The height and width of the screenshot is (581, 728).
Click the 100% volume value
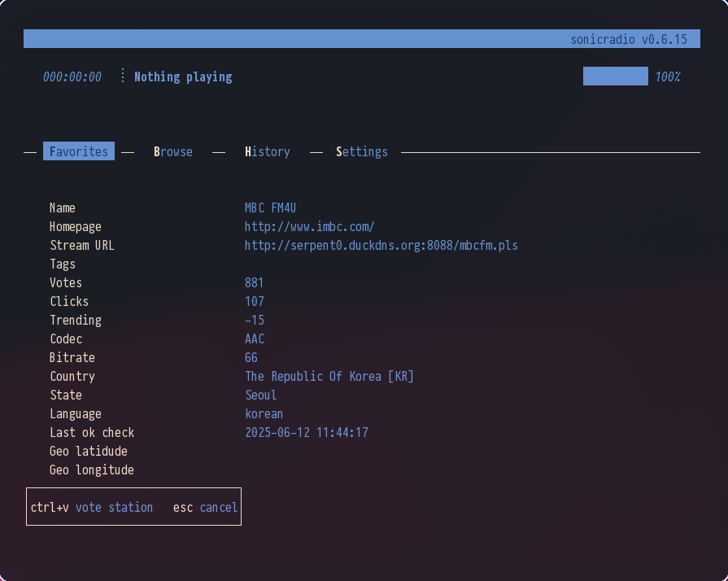point(668,76)
